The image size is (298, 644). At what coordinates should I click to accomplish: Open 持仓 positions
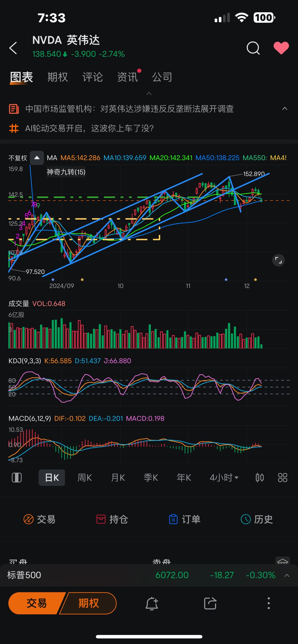112,519
